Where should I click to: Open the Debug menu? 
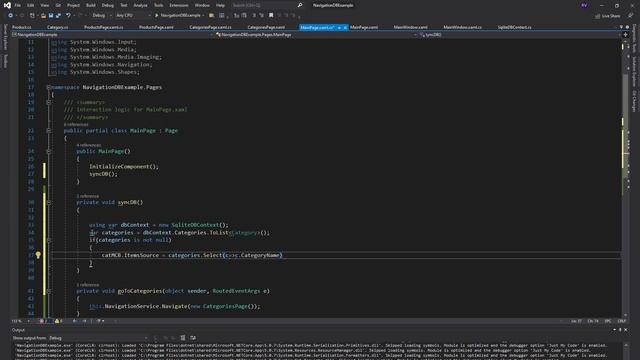108,5
